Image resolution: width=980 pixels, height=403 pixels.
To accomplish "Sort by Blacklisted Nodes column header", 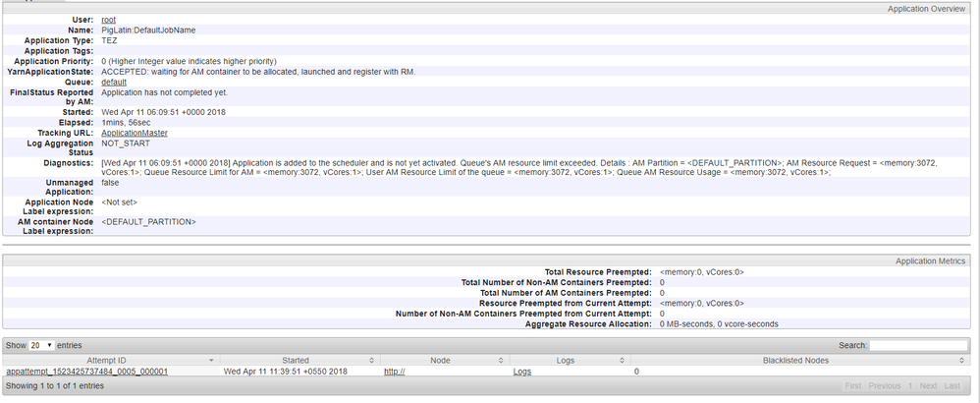I will click(800, 361).
